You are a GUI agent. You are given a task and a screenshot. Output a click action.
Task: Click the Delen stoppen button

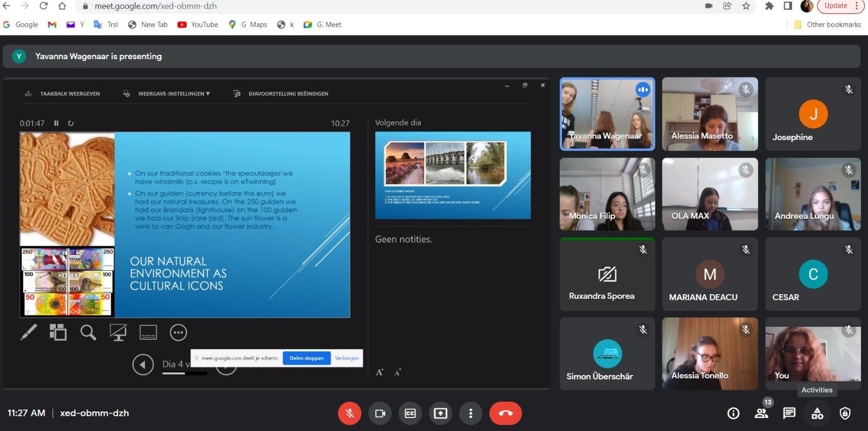[307, 358]
